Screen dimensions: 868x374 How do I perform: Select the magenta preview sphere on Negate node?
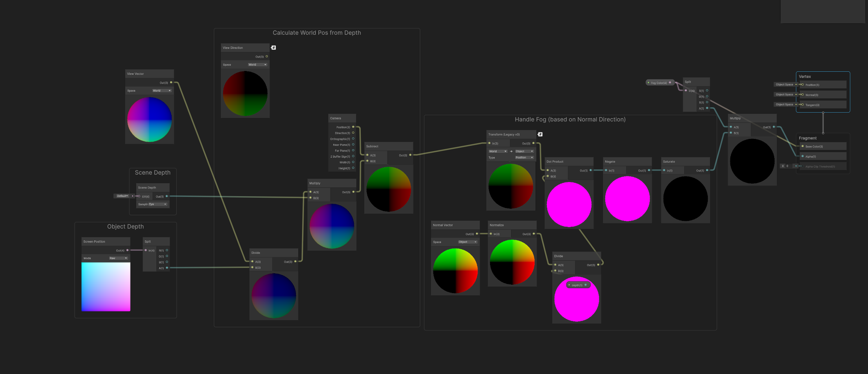click(x=627, y=198)
